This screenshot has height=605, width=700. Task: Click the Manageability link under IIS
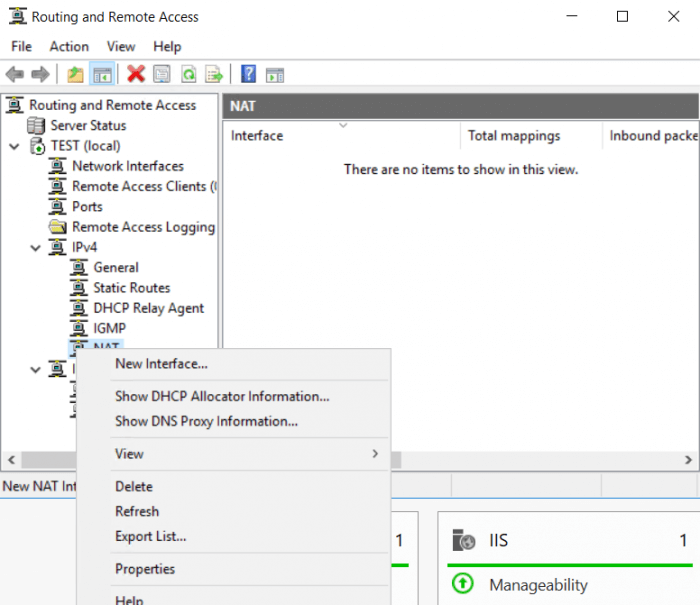click(538, 585)
